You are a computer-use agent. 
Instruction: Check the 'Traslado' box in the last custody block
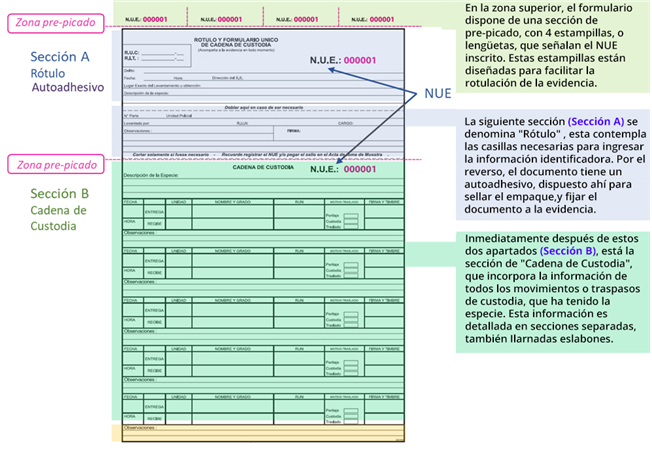click(x=351, y=422)
